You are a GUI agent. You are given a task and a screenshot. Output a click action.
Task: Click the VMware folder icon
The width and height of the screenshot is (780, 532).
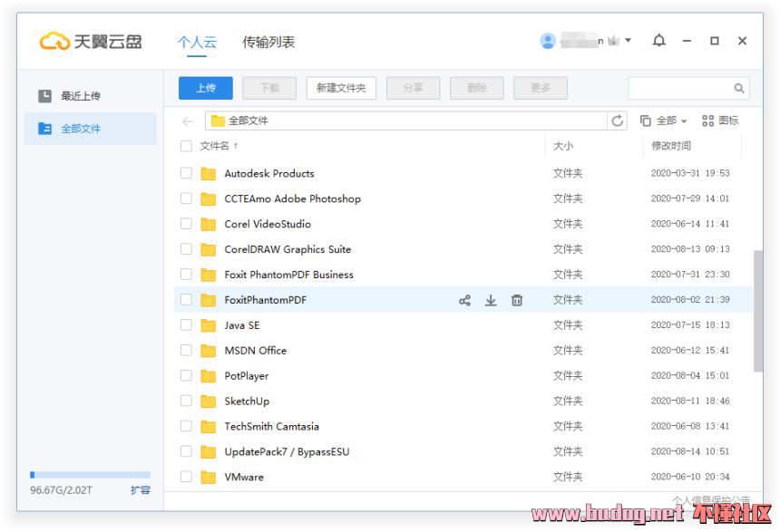[208, 478]
